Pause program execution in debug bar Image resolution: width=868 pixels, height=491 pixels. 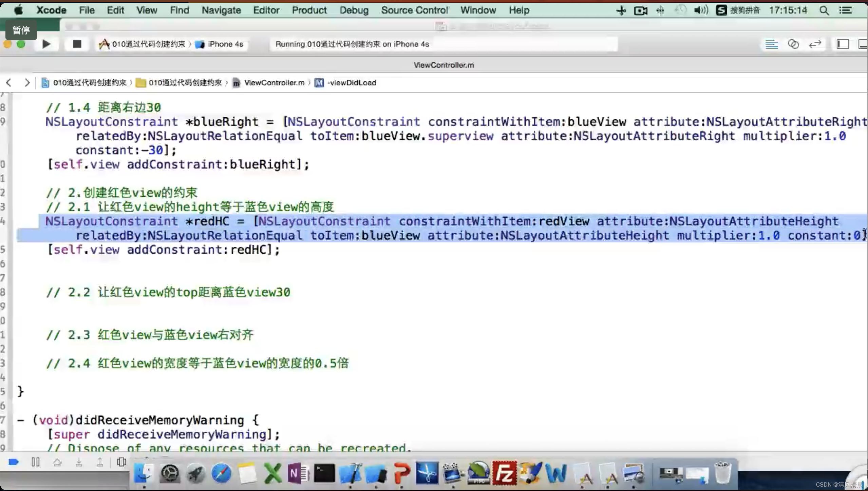(x=35, y=462)
